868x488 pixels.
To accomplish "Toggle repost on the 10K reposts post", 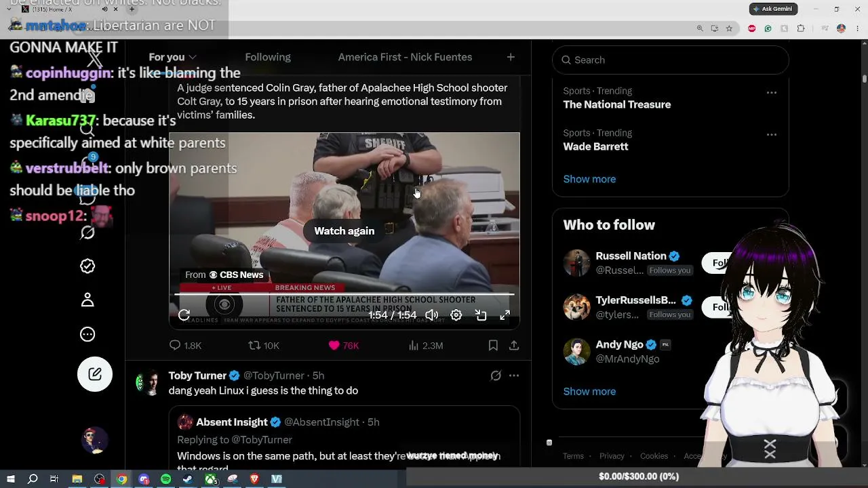I will tap(264, 346).
